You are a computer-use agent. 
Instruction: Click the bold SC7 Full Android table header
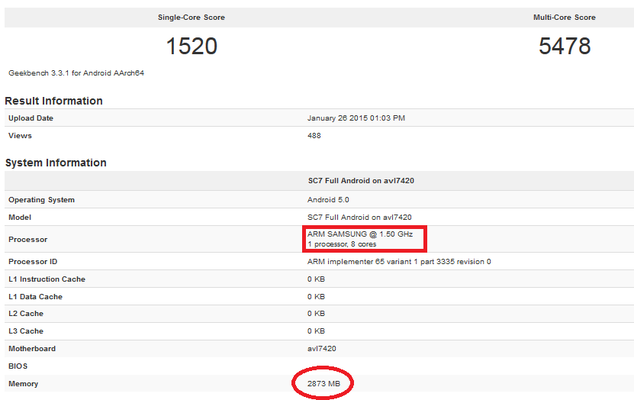point(361,181)
